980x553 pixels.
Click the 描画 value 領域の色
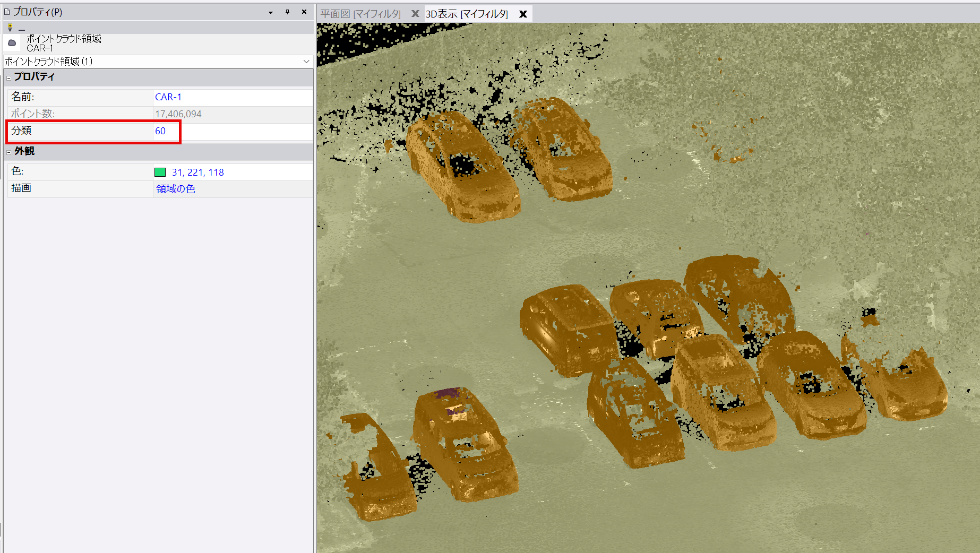point(176,189)
